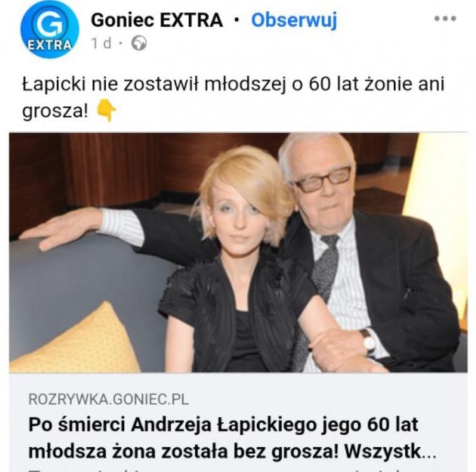Select the caption starting with Łapicki nie zostawił
The image size is (476, 472).
tap(233, 97)
